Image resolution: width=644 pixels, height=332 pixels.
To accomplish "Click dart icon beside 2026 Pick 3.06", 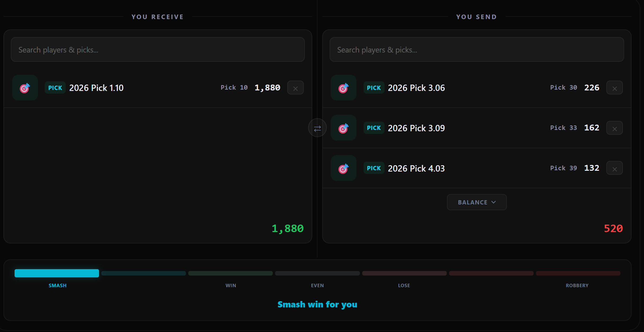I will click(343, 88).
